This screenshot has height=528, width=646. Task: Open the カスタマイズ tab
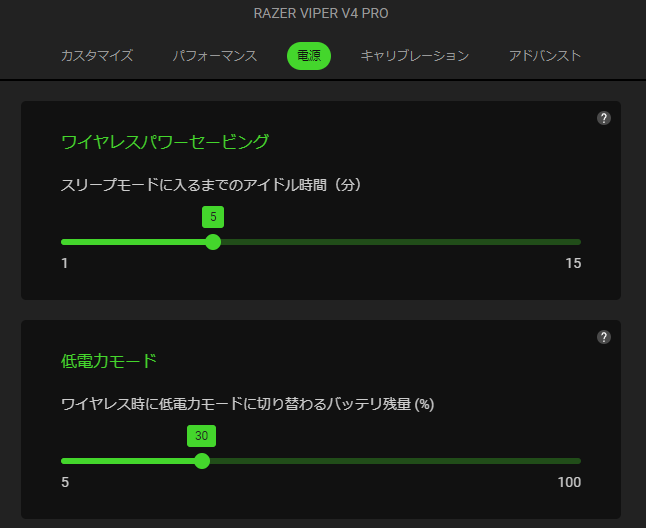tap(97, 56)
